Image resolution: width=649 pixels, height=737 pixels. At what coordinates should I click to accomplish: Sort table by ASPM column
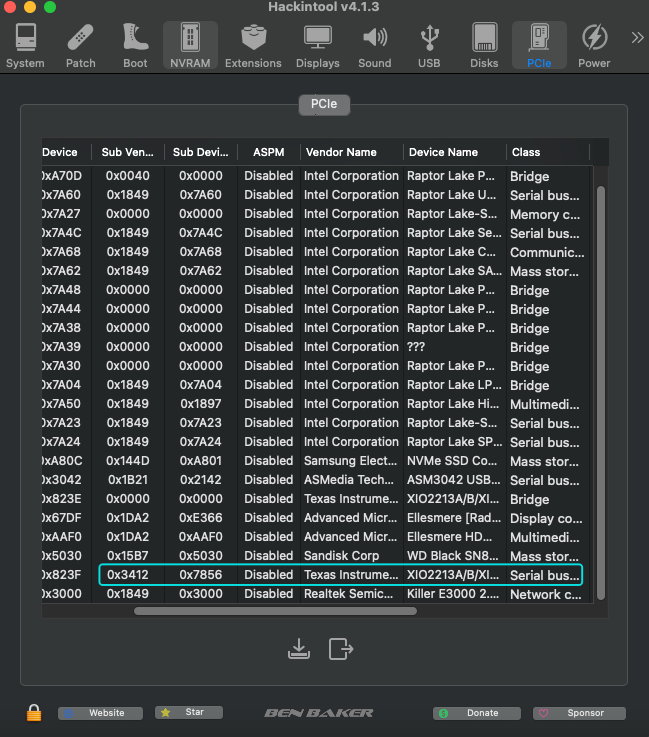click(x=268, y=152)
